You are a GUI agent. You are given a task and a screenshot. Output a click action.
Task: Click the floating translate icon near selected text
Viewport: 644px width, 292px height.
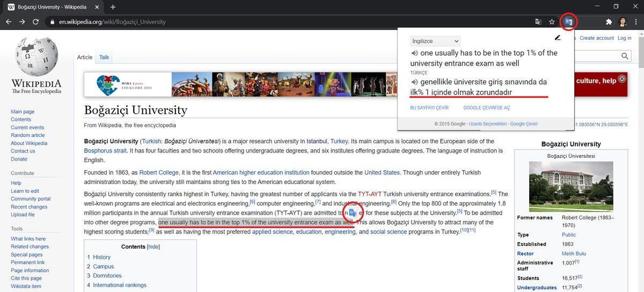click(x=352, y=213)
